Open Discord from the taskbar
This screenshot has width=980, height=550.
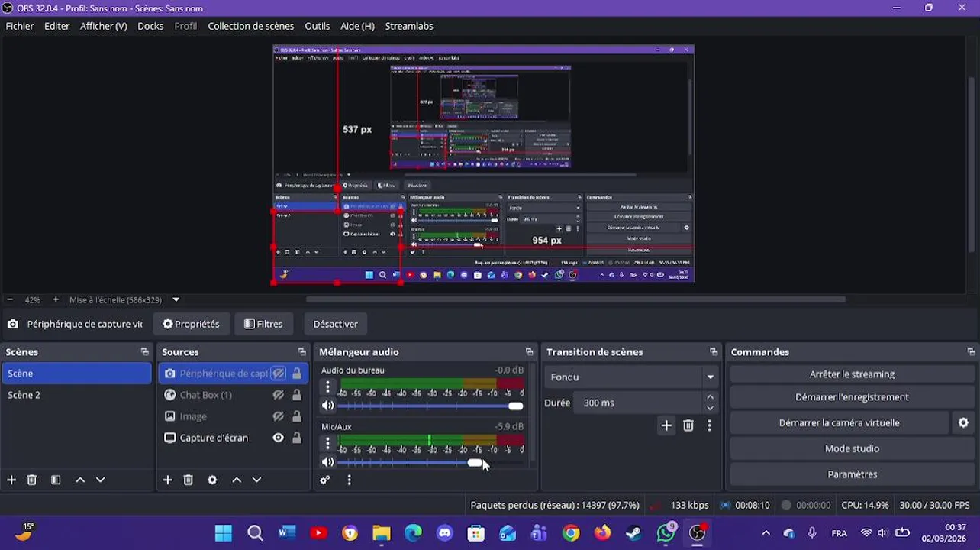[445, 533]
